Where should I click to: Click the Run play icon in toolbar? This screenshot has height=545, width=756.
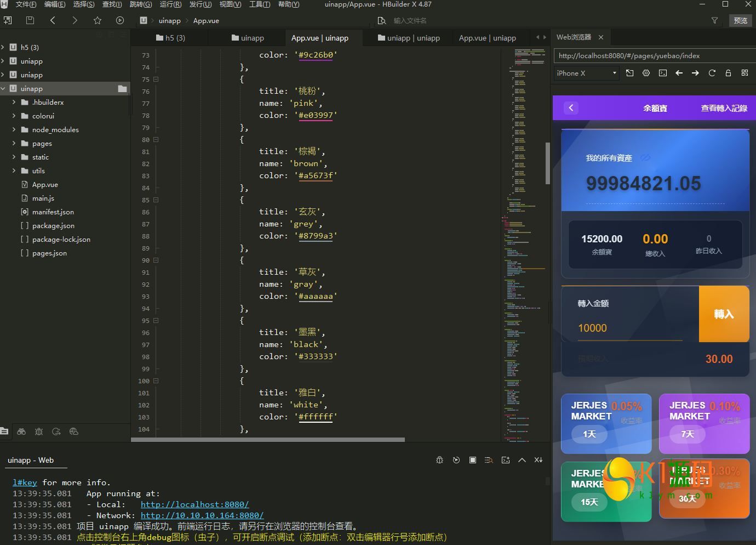(120, 20)
